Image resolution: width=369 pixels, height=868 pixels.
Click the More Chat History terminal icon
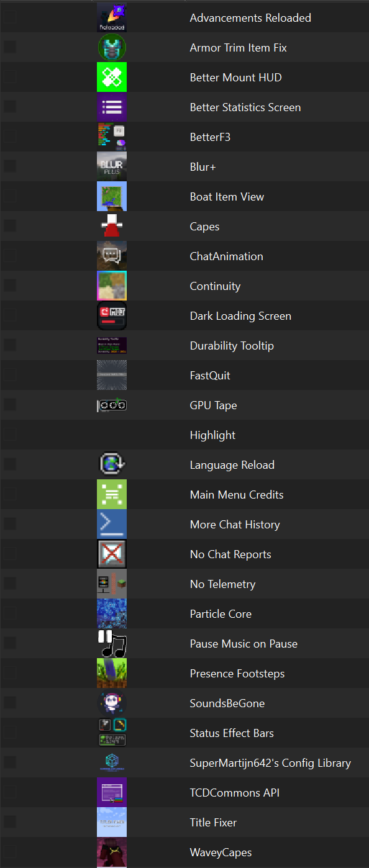coord(112,524)
